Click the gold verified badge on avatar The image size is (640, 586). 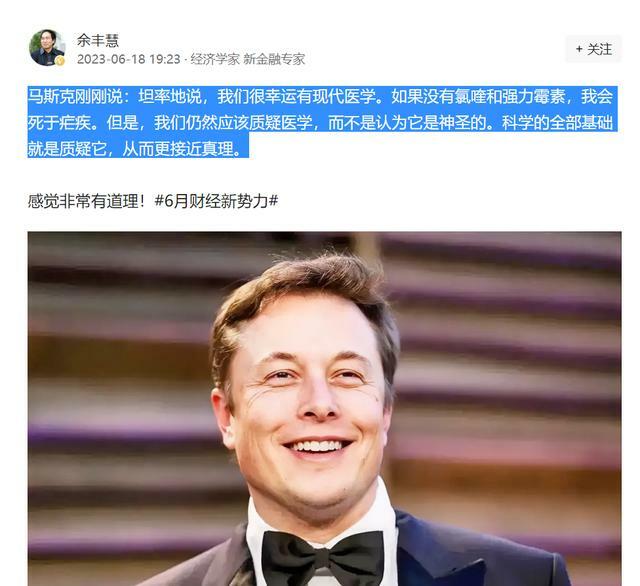click(60, 61)
